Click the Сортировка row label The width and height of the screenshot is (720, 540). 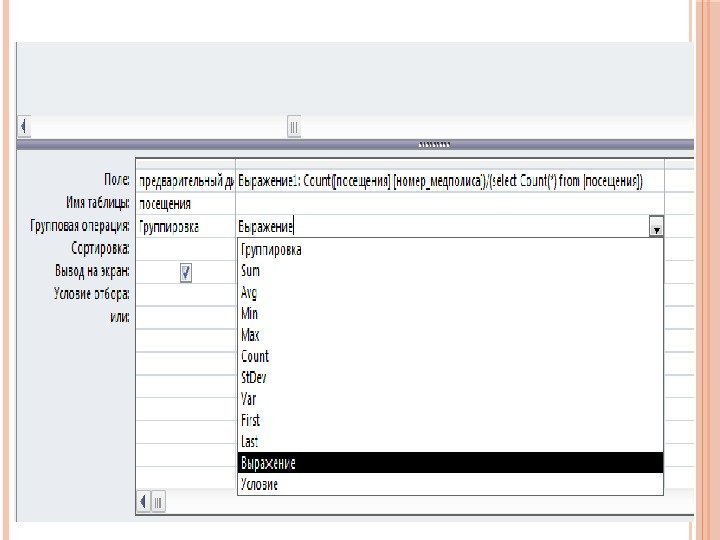(x=100, y=248)
